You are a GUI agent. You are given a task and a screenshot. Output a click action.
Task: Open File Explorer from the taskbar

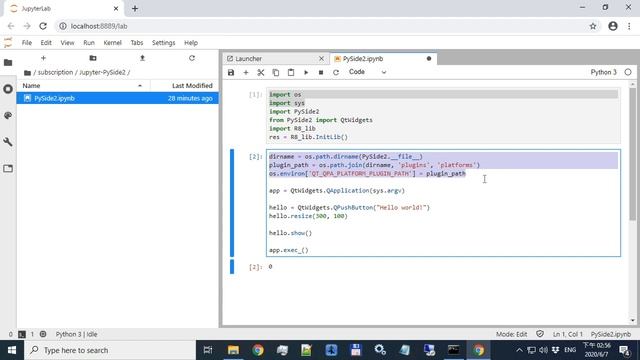[x=233, y=350]
